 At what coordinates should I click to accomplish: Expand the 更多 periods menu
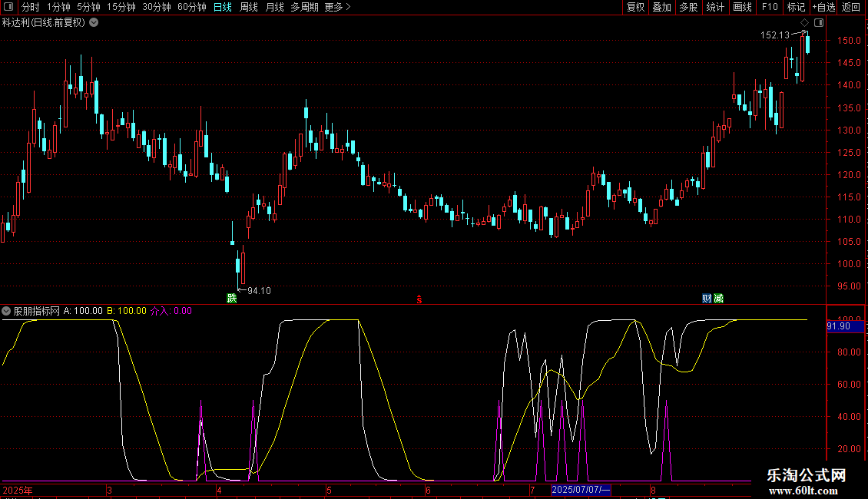tap(337, 7)
